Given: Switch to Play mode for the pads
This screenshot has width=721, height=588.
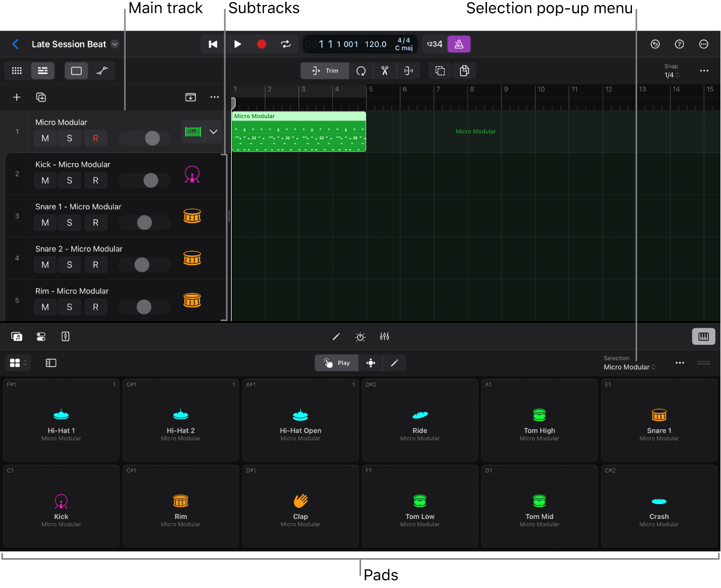Looking at the screenshot, I should (x=336, y=363).
